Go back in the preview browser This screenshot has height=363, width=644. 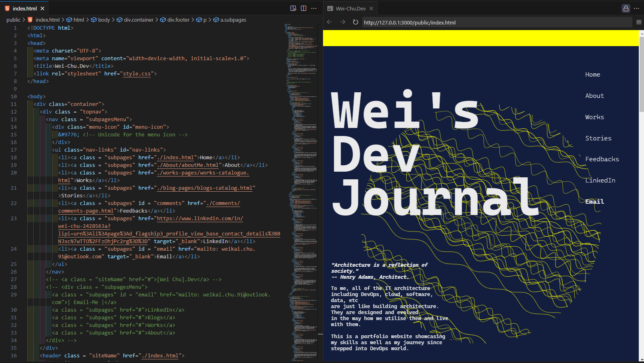point(329,22)
